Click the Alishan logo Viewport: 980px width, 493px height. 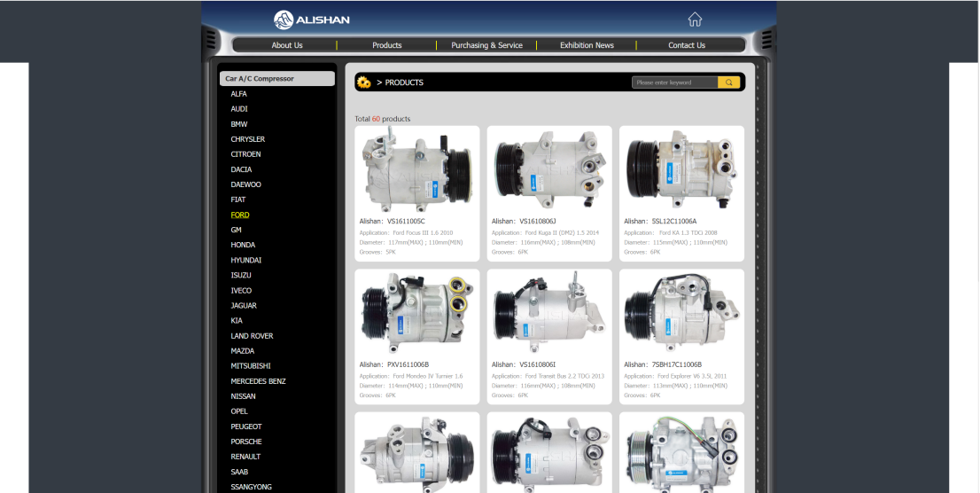point(312,20)
